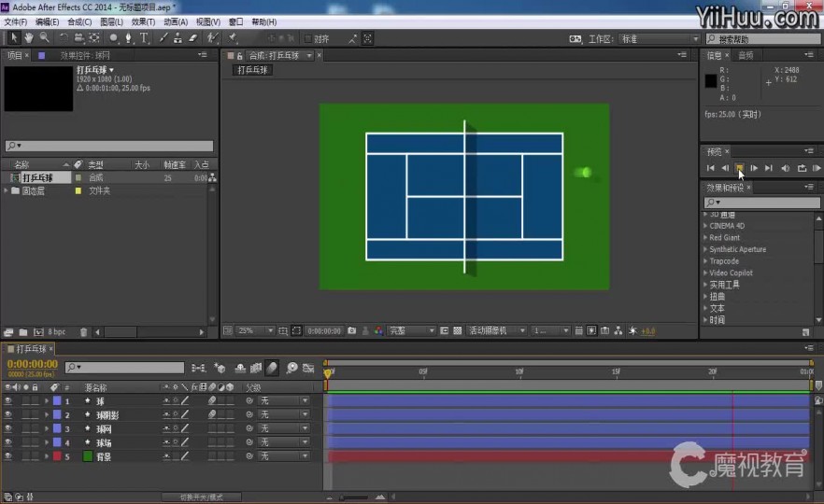This screenshot has height=504, width=824.
Task: Select the Ellipse shape tool
Action: [113, 37]
